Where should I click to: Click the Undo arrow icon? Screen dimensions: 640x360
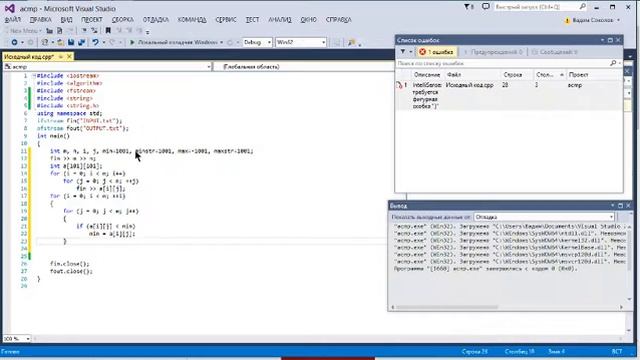95,42
